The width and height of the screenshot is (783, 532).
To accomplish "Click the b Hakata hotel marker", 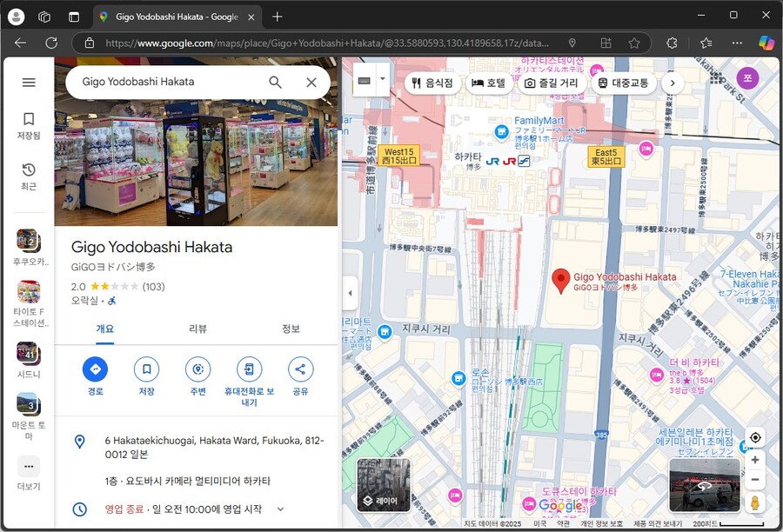I will pyautogui.click(x=656, y=375).
